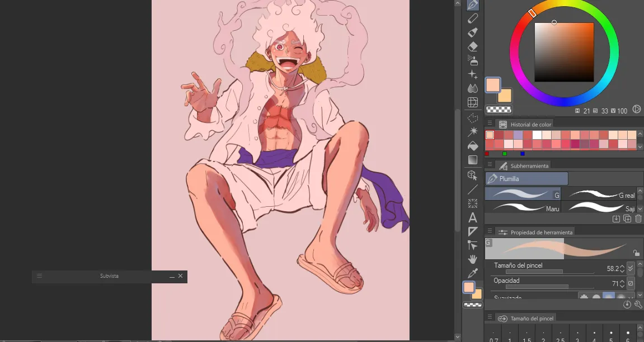Choose the G real pen
Viewport: 644px width, 342px height.
pyautogui.click(x=599, y=194)
